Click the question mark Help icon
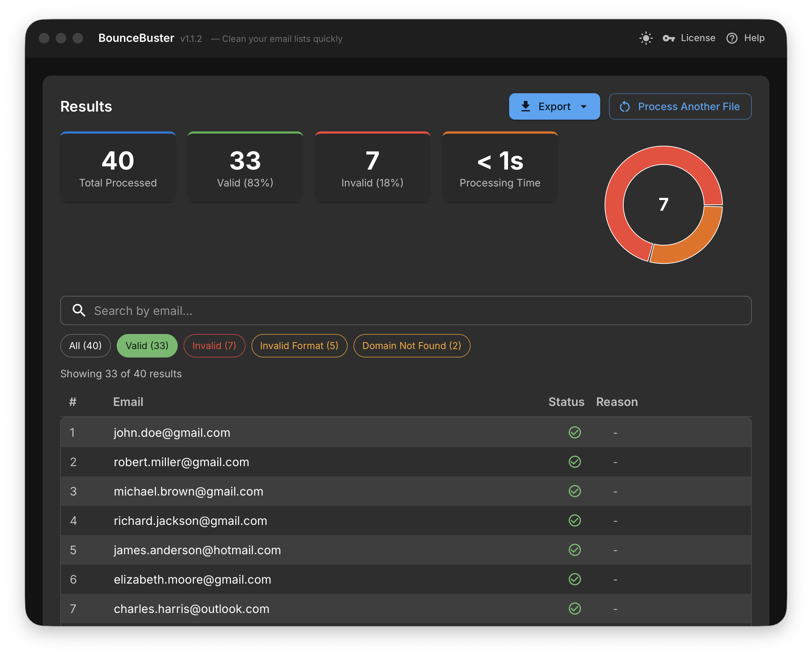812x657 pixels. point(732,38)
